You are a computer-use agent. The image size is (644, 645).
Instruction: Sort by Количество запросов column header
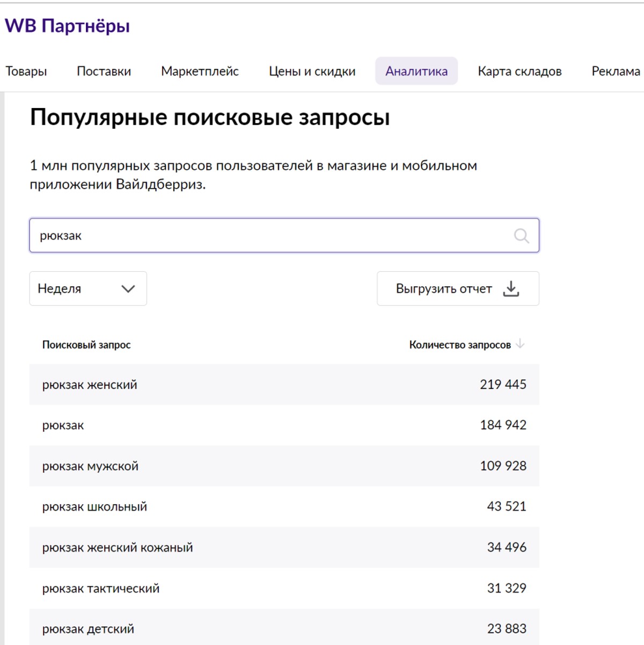[x=460, y=345]
